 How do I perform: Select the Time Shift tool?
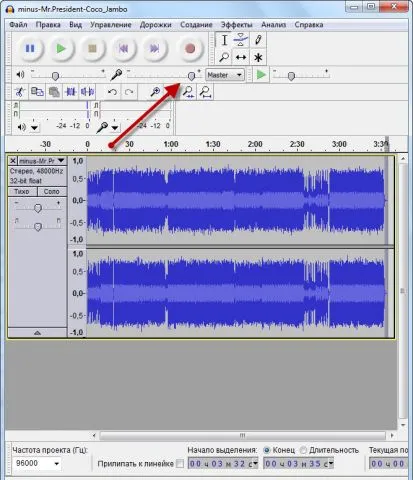pos(241,57)
